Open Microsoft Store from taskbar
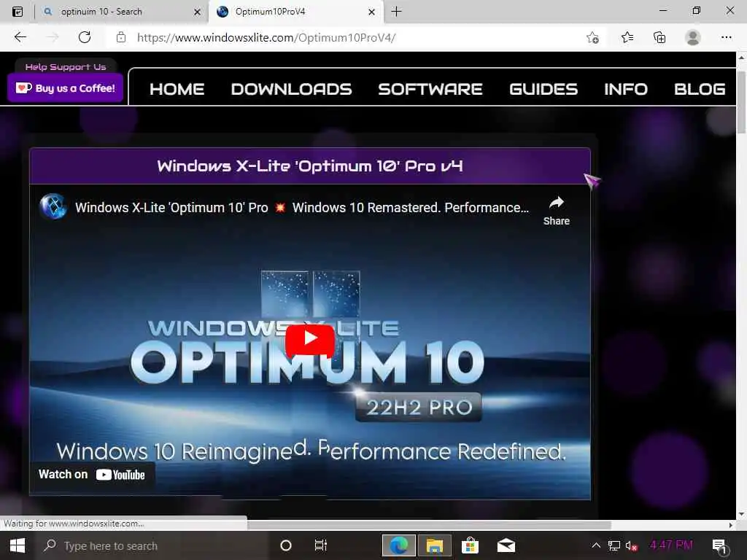This screenshot has height=560, width=747. (x=470, y=545)
